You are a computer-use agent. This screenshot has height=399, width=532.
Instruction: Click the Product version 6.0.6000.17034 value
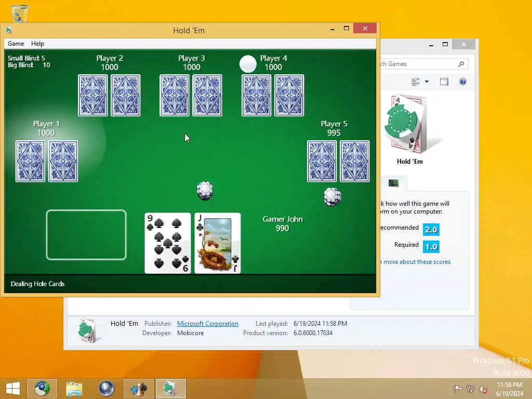click(313, 333)
